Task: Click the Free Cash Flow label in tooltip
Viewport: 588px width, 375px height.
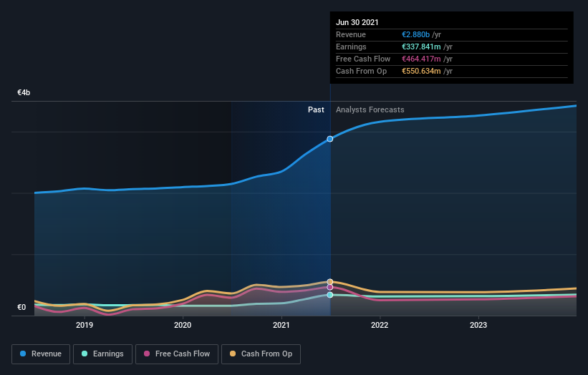Action: coord(363,59)
